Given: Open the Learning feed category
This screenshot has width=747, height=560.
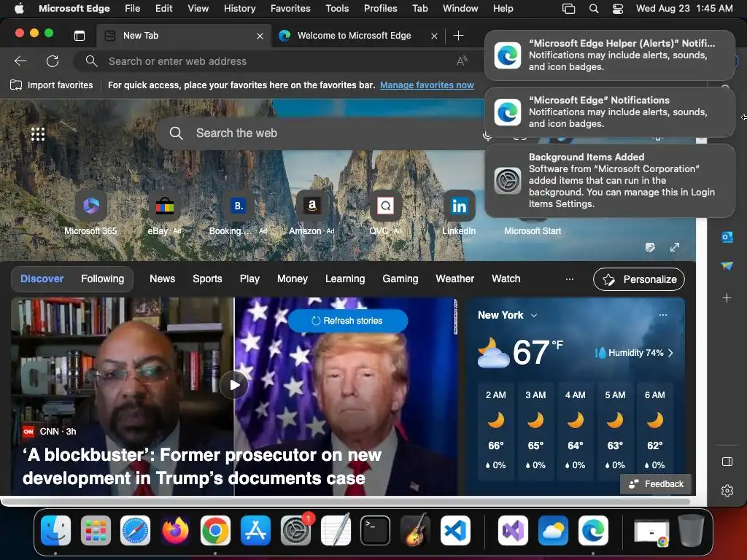Looking at the screenshot, I should [345, 279].
